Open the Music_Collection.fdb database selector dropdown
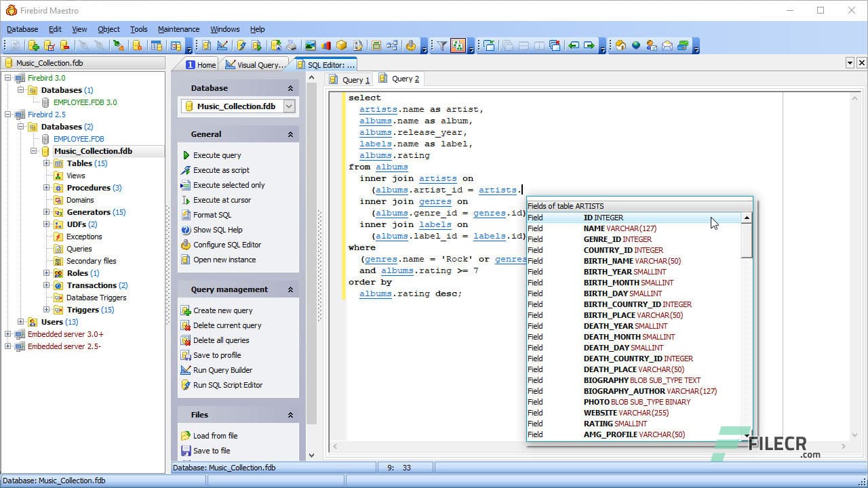Image resolution: width=868 pixels, height=488 pixels. 288,106
